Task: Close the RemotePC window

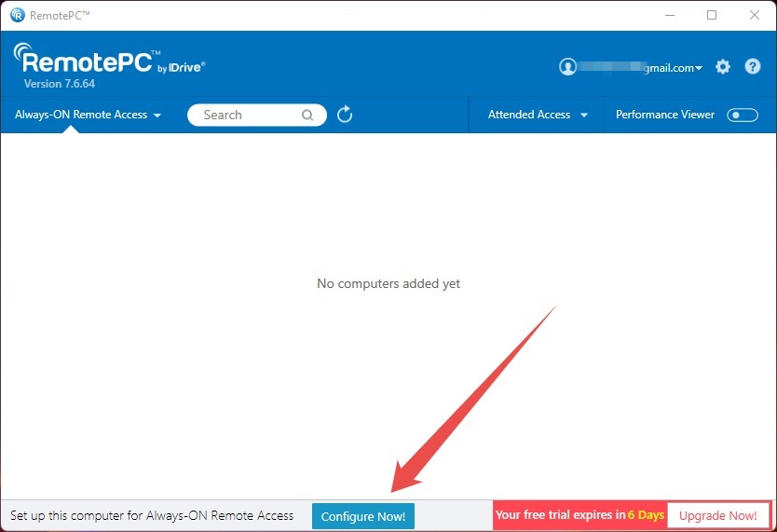Action: [x=755, y=15]
